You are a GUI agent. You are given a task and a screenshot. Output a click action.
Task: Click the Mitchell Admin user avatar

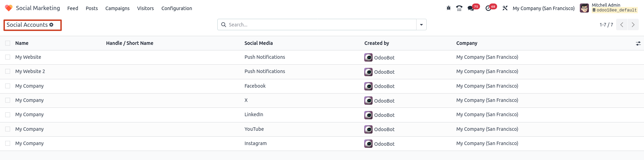pyautogui.click(x=584, y=8)
